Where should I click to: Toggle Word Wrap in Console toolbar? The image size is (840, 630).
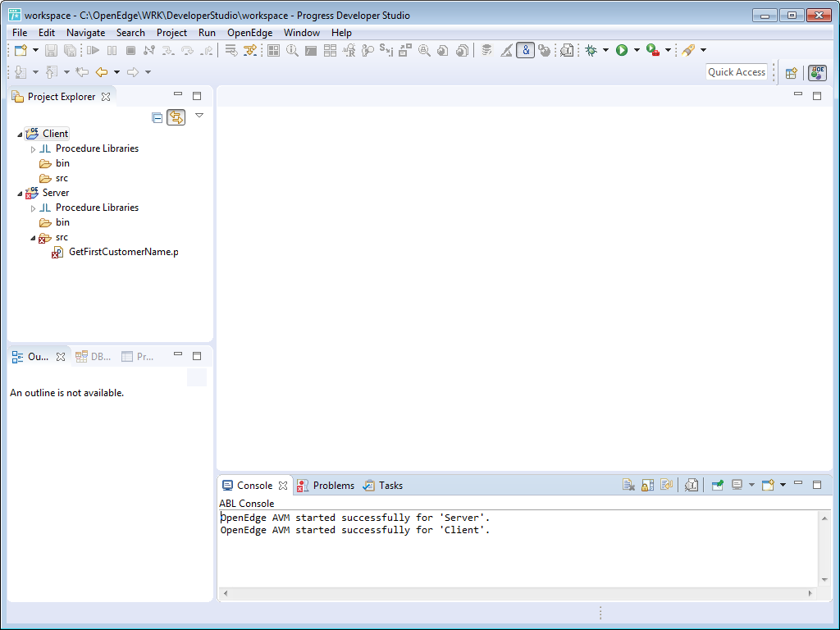tap(666, 486)
